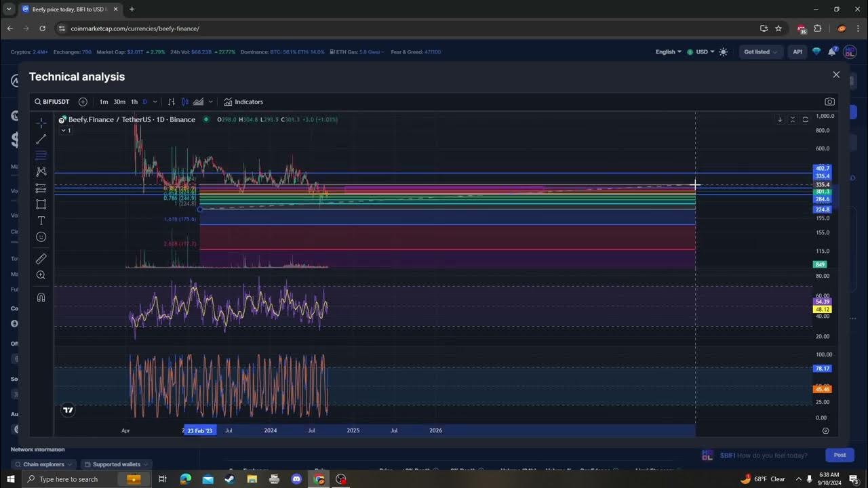The height and width of the screenshot is (488, 868).
Task: Close the Technical analysis dialog
Action: pos(836,75)
